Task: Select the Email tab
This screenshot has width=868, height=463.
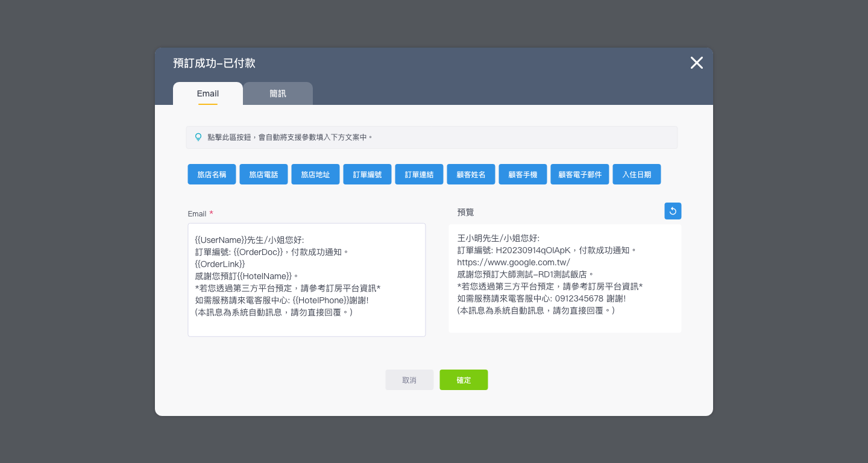Action: pos(208,94)
